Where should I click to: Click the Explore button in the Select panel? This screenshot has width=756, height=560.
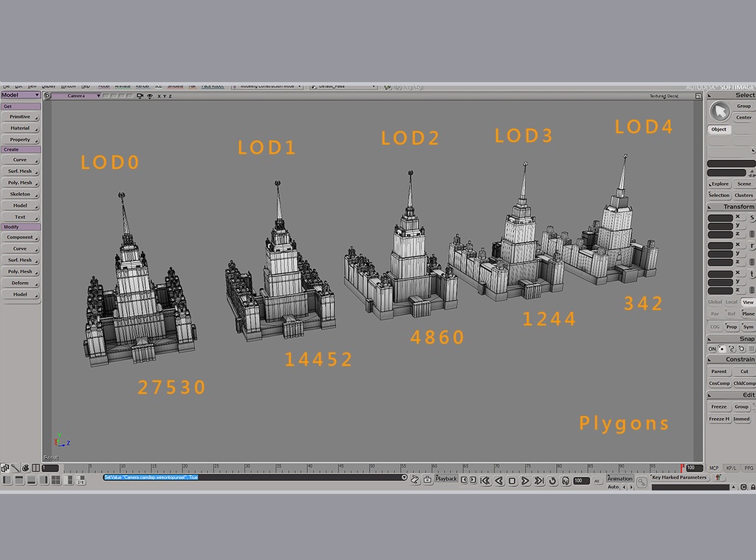click(x=718, y=185)
